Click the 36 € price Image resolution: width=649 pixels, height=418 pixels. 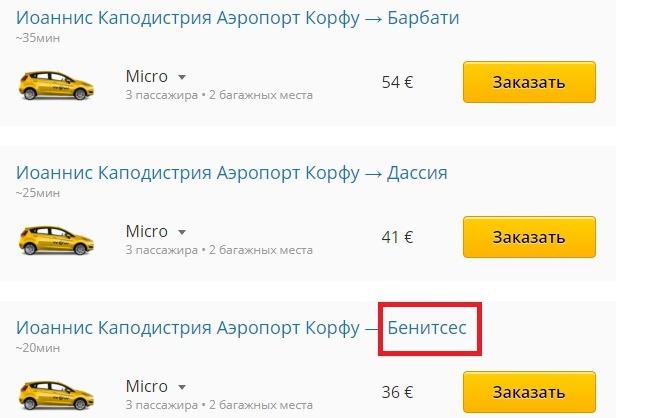(397, 392)
